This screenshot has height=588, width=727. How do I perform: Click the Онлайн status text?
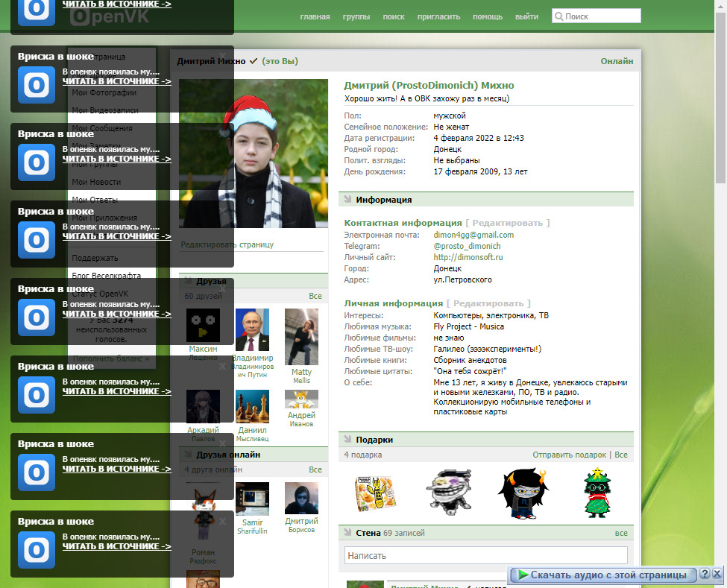coord(617,61)
